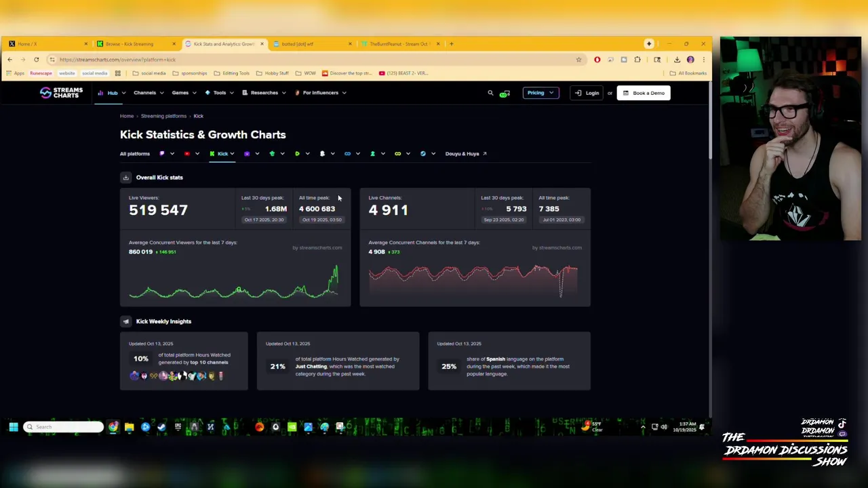Expand the Channels menu
Viewport: 868px width, 488px height.
tap(149, 93)
